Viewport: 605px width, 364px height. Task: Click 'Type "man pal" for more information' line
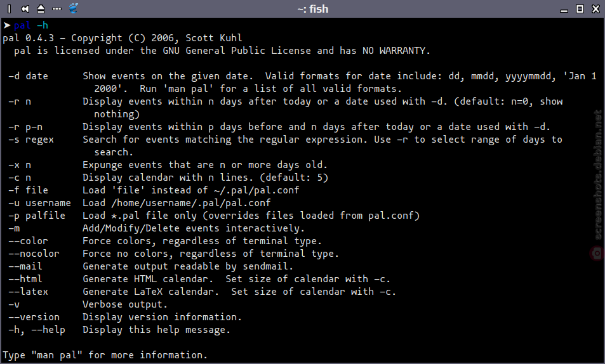tap(105, 355)
